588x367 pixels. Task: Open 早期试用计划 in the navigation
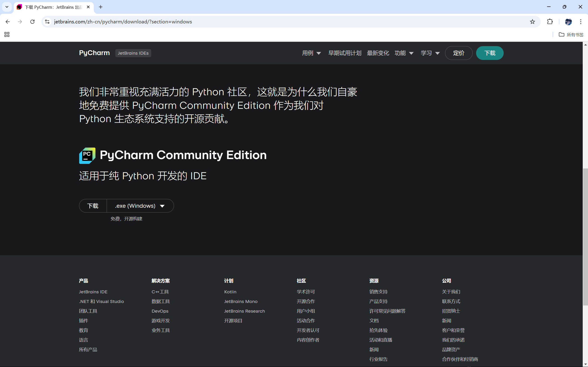(x=345, y=53)
